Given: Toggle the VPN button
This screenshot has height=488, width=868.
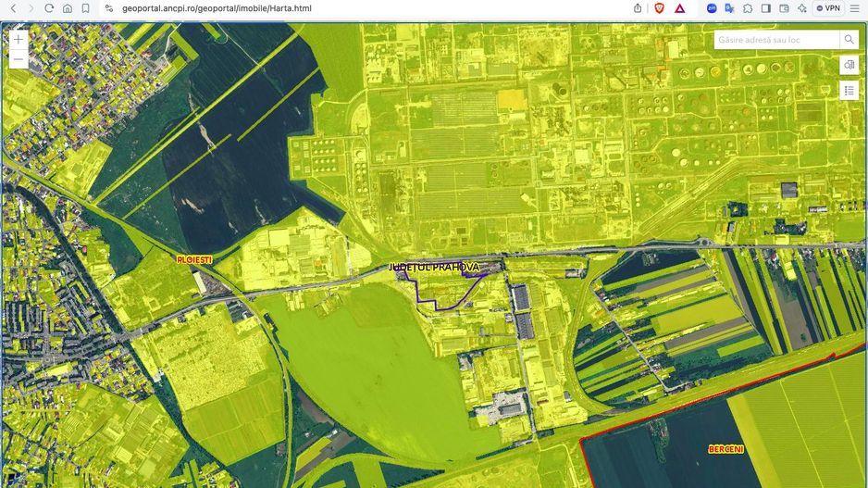Looking at the screenshot, I should click(x=829, y=8).
